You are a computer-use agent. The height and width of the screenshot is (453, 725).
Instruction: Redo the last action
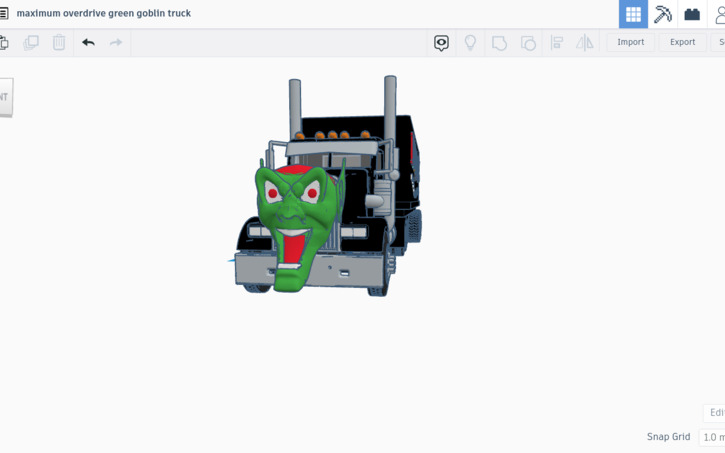(x=116, y=43)
